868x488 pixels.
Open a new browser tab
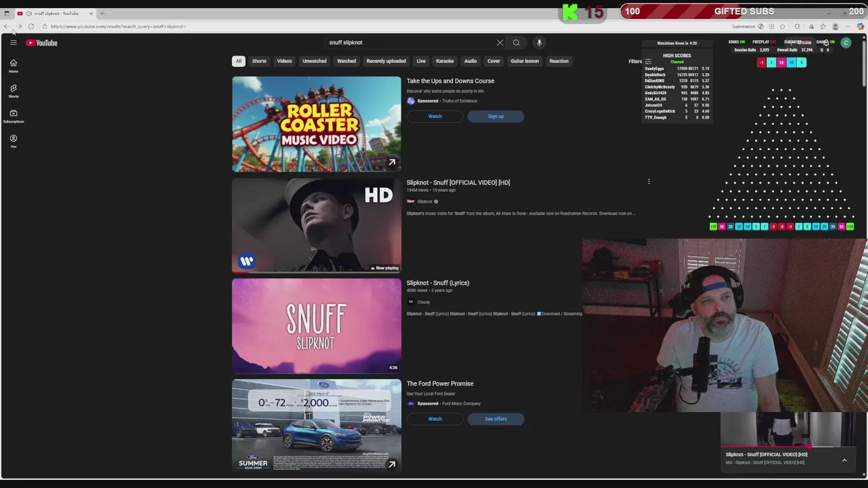[102, 14]
